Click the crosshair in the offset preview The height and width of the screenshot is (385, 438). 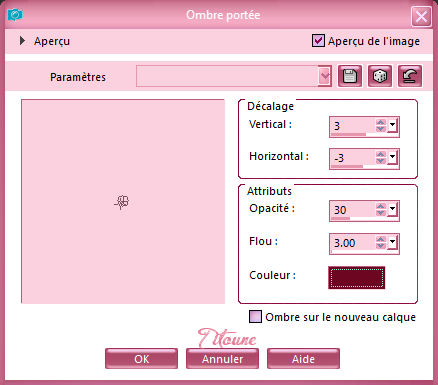point(122,202)
